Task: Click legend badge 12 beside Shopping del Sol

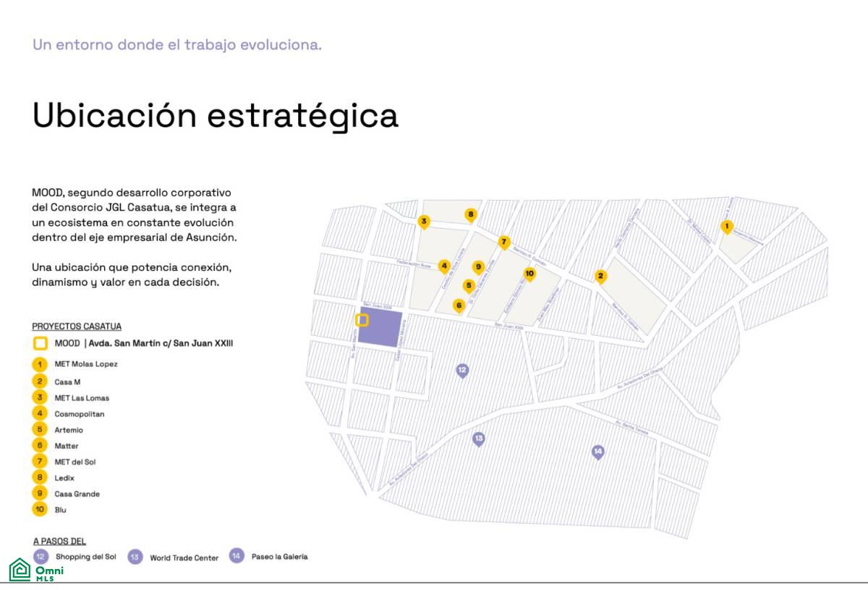Action: click(41, 557)
